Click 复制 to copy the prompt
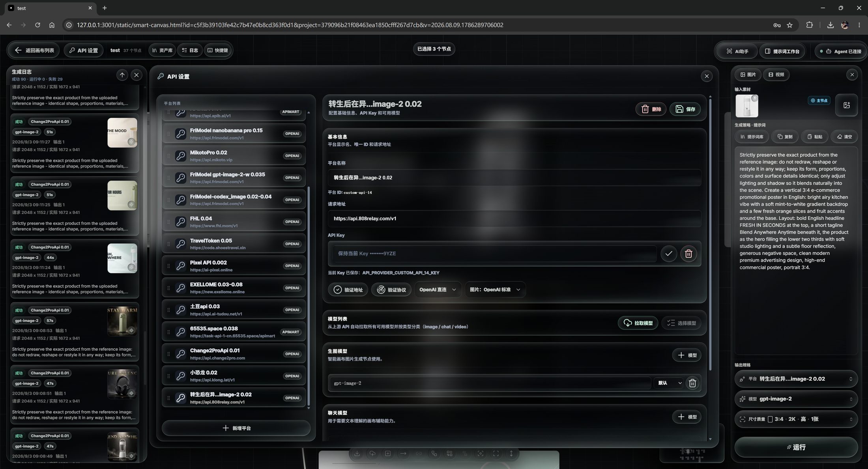Viewport: 868px width, 469px height. click(785, 137)
